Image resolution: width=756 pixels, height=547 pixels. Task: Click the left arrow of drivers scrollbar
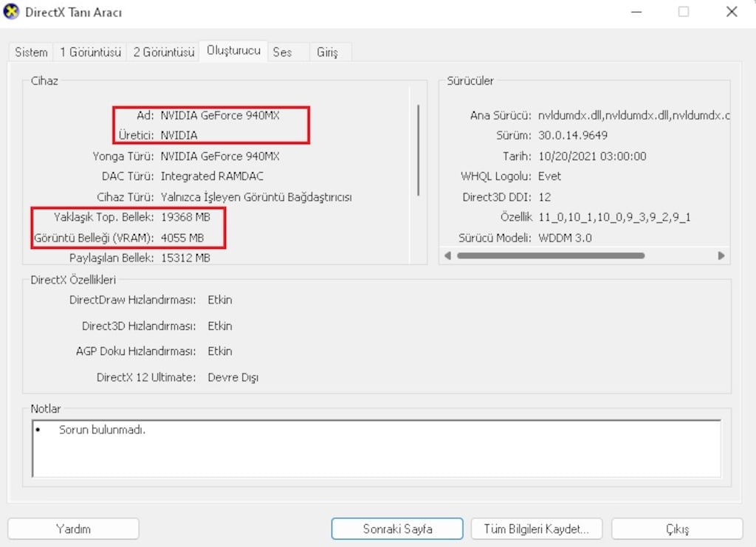click(447, 256)
